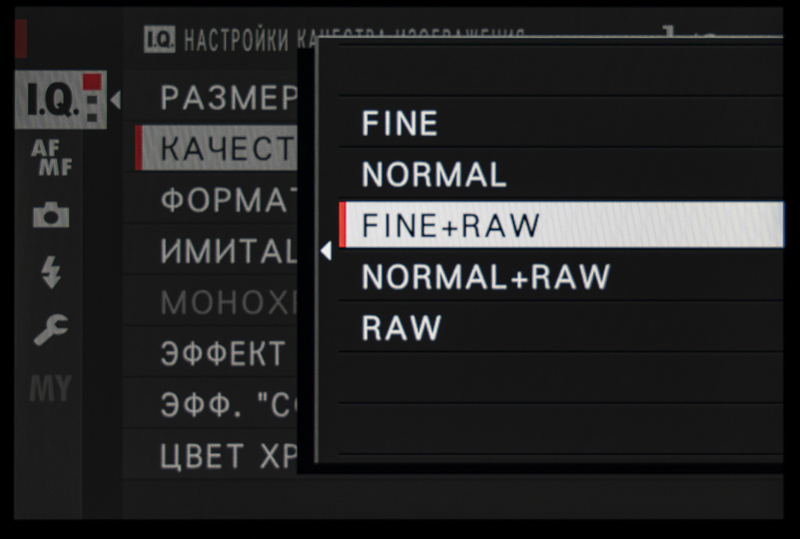Image resolution: width=800 pixels, height=539 pixels.
Task: Open the РАЗМЕР menu item
Action: pyautogui.click(x=228, y=98)
